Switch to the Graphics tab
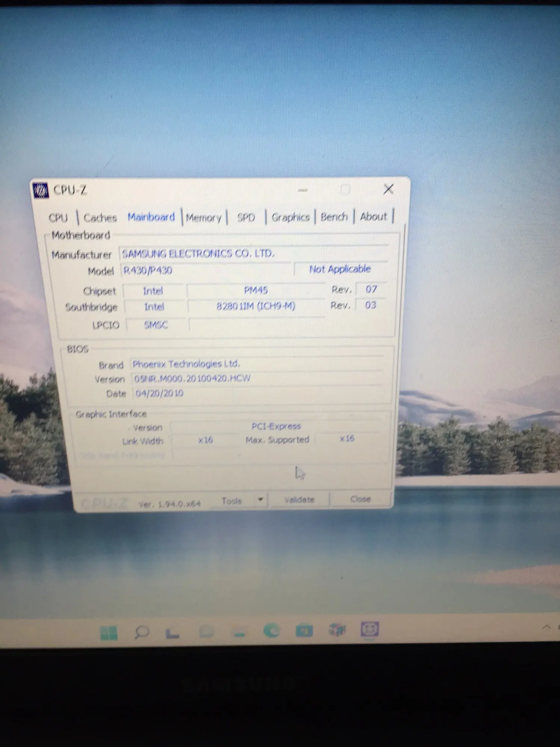Viewport: 560px width, 747px height. pyautogui.click(x=291, y=217)
